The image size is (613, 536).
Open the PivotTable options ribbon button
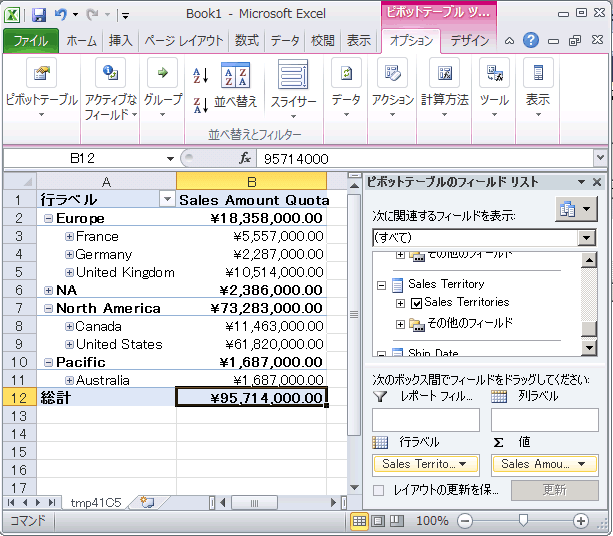41,88
